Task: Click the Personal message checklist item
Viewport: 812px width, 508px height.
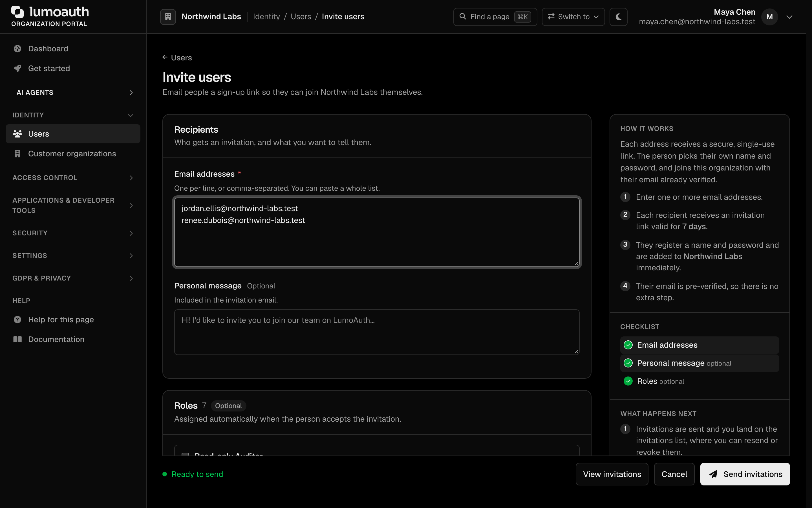Action: coord(699,363)
